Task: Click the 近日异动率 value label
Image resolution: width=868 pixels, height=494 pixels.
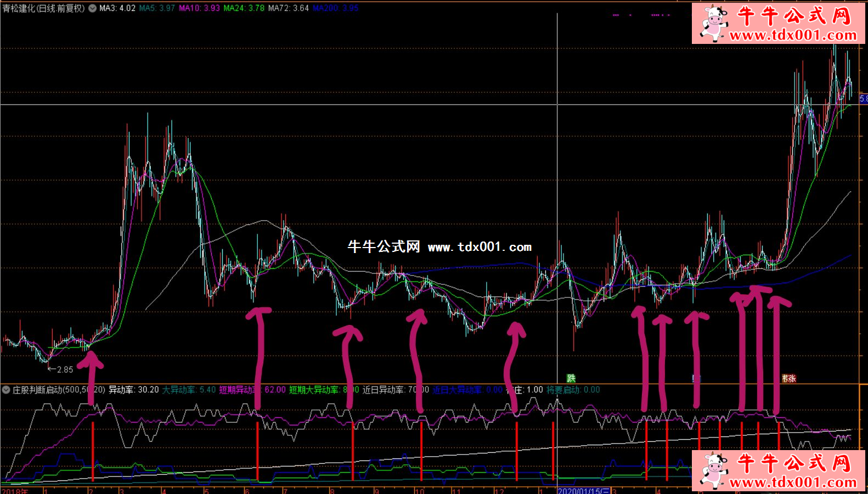Action: pos(396,390)
